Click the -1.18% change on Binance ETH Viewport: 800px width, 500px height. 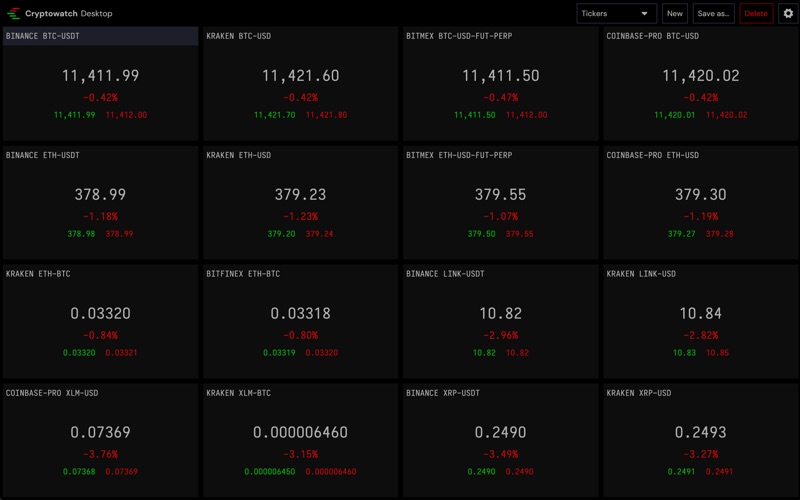[101, 216]
